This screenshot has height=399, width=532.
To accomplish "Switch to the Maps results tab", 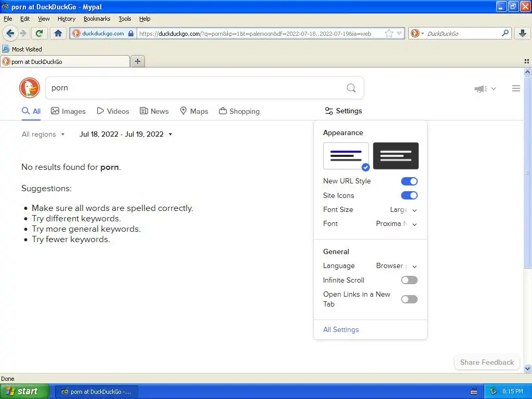I will 194,111.
